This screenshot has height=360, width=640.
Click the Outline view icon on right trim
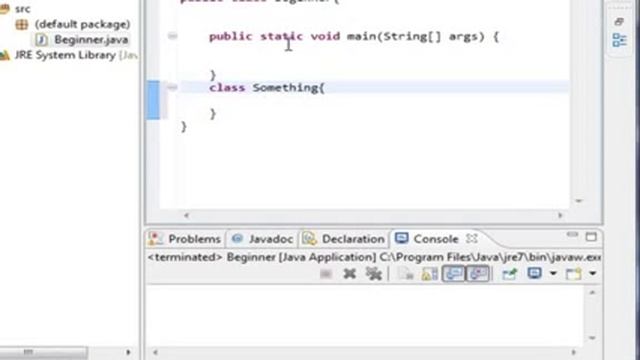(619, 40)
